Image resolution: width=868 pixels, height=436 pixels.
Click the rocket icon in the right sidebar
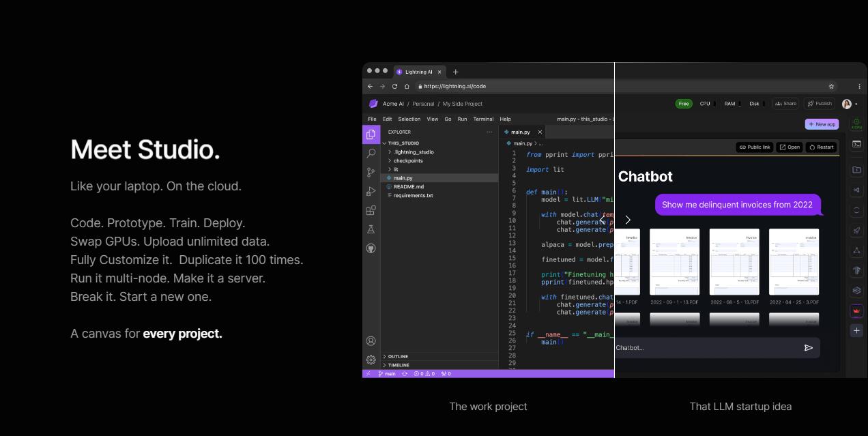[857, 231]
